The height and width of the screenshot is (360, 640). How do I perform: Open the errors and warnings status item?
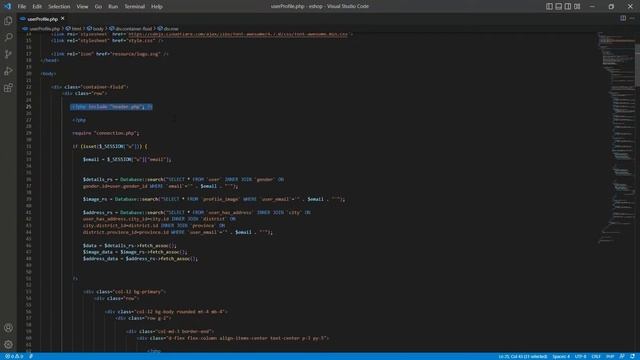coord(14,356)
